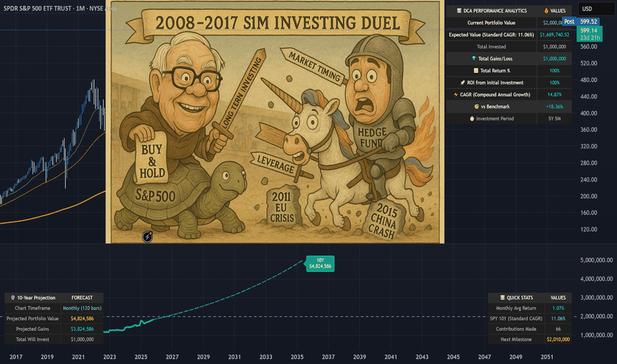Click the lightning icon next to CAGR row
Viewport: 617px width, 364px height.
tap(455, 95)
